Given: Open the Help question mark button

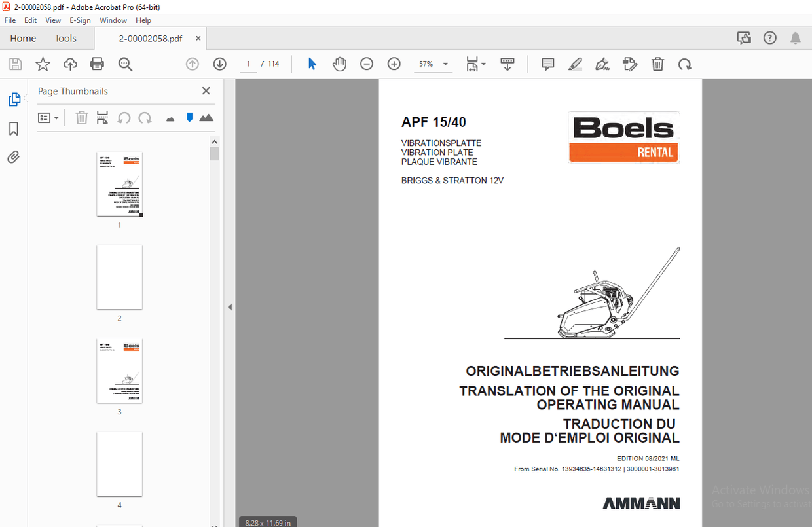Looking at the screenshot, I should 769,37.
